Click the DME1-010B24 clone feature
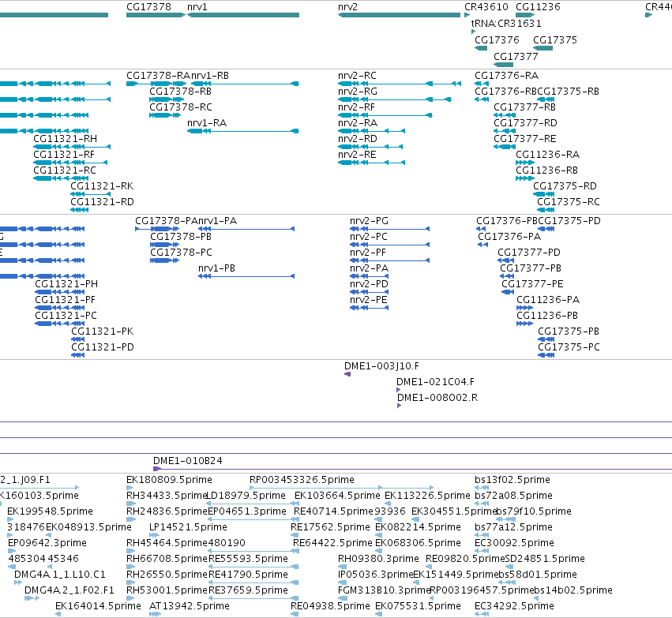Image resolution: width=672 pixels, height=618 pixels. 412,469
